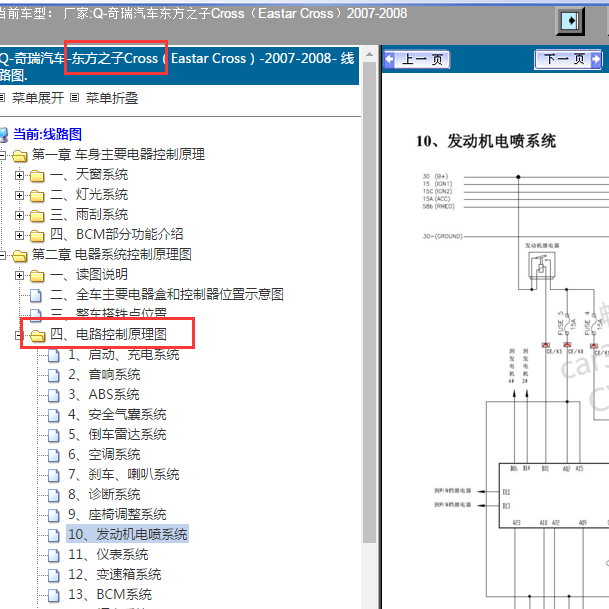The image size is (609, 609).
Task: Collapse 第一章 车身主要电器控制原理 node
Action: coord(2,155)
